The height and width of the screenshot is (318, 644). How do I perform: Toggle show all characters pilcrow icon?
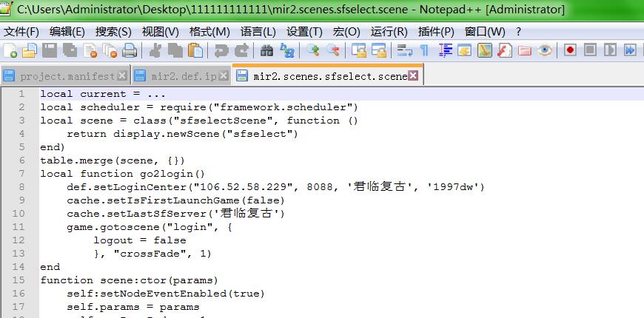click(x=424, y=50)
